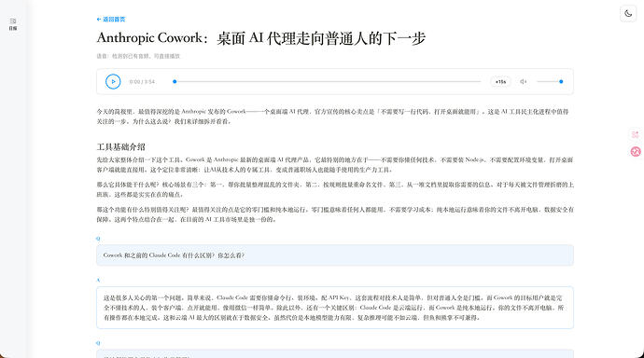Click the paragraph starting 那么它具体能干什么呢

click(x=335, y=189)
